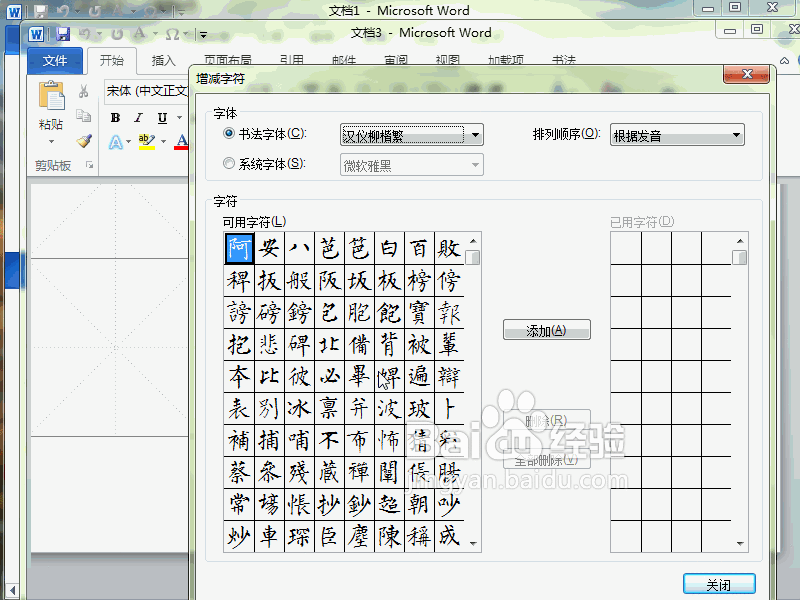Select the character 百 in available list
Screen dimensions: 800x600
pyautogui.click(x=419, y=248)
